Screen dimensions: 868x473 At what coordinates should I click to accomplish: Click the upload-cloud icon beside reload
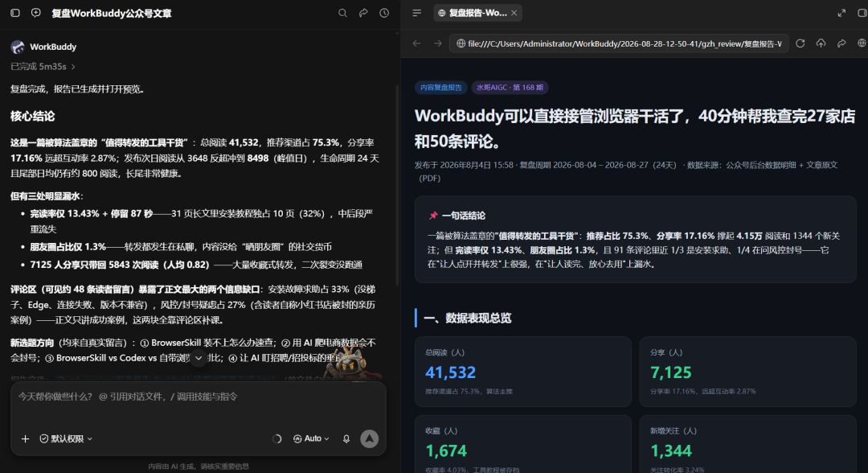[x=821, y=43]
